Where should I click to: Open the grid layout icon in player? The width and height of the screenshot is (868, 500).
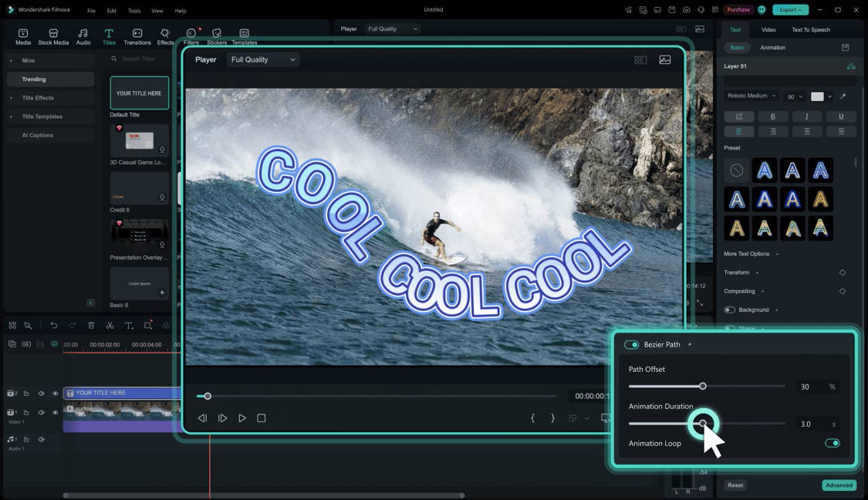point(640,60)
